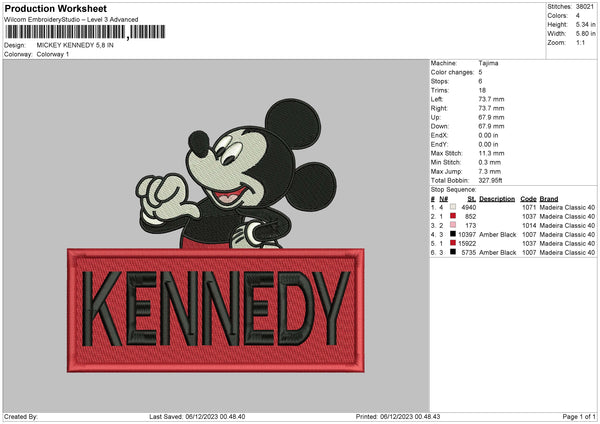The width and height of the screenshot is (600, 424).
Task: Click the 'Code' column header
Action: [x=528, y=199]
